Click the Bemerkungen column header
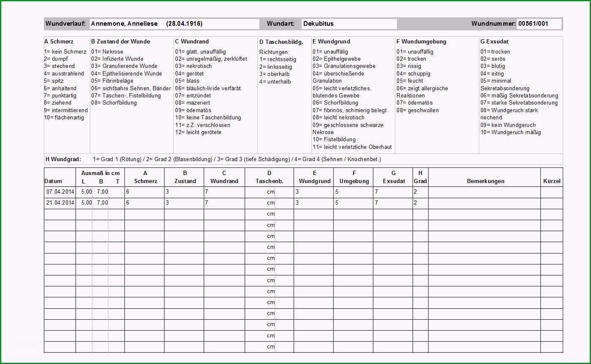The image size is (591, 364). pyautogui.click(x=486, y=181)
